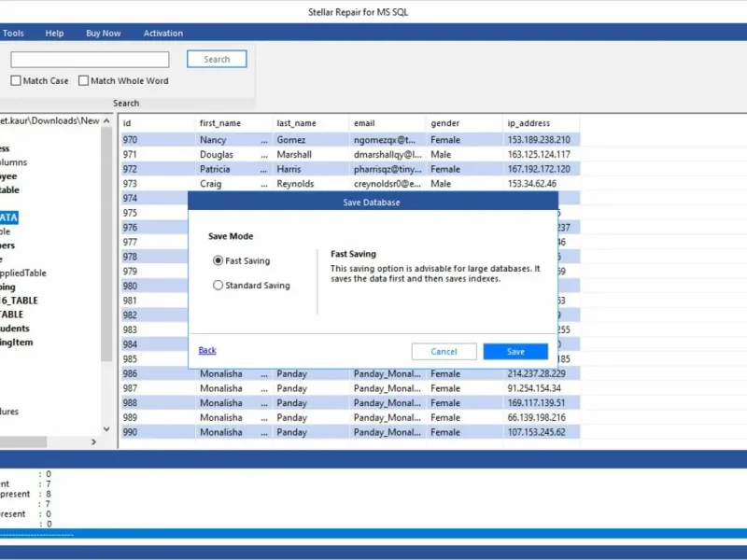Cancel the Save Database dialog
This screenshot has height=560, width=747.
pos(444,352)
